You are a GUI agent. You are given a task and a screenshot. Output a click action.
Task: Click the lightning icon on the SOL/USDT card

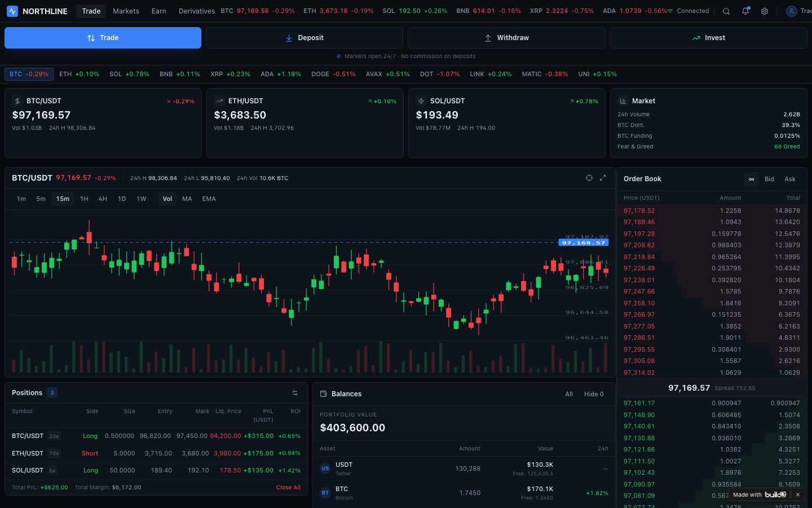pyautogui.click(x=421, y=101)
